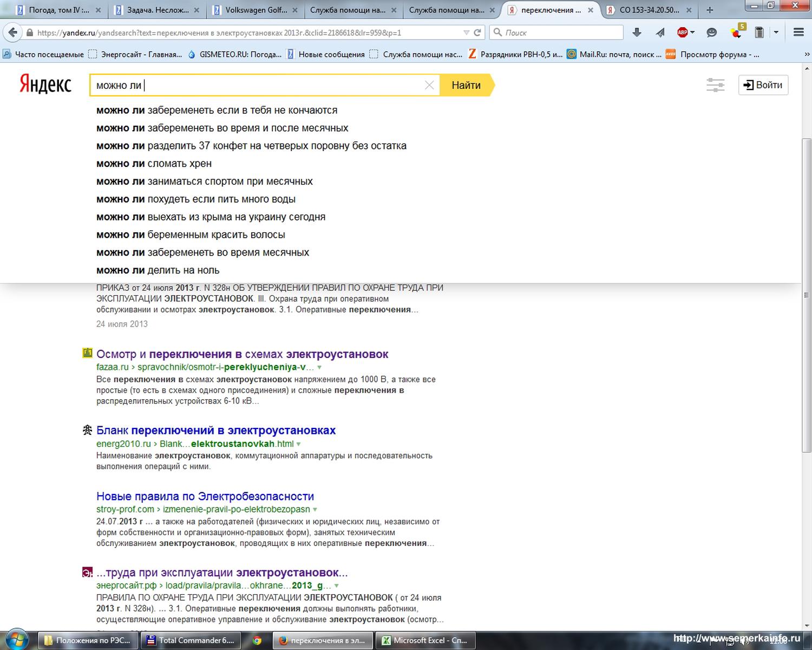Screen dimensions: 812x650
Task: Click the Войти login button
Action: pos(763,85)
